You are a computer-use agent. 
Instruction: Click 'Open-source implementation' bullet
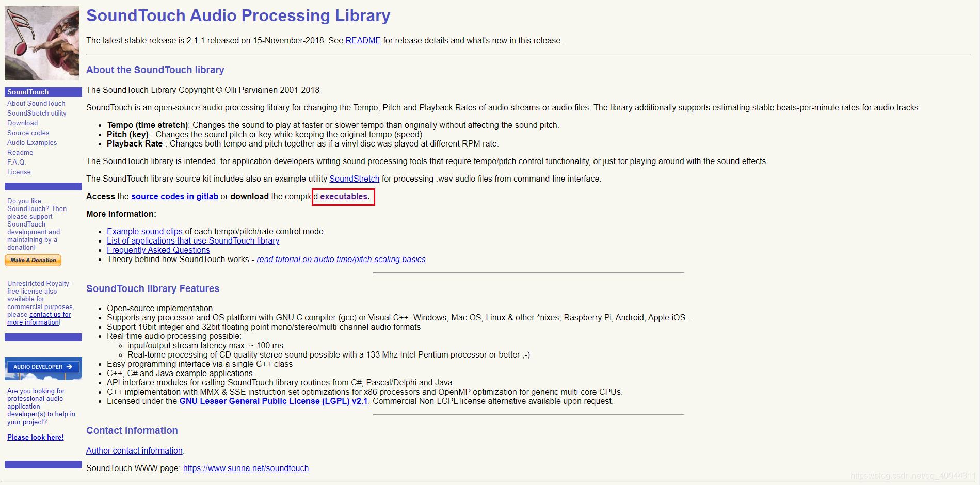click(159, 309)
